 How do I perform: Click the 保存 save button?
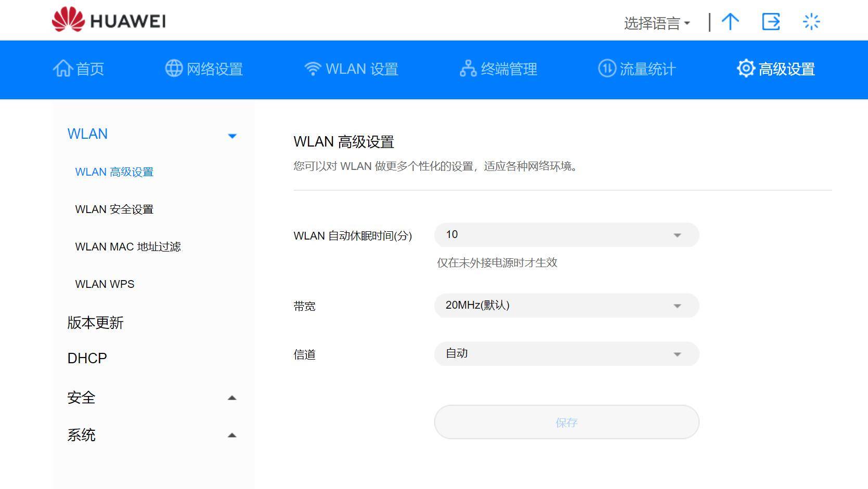click(566, 422)
